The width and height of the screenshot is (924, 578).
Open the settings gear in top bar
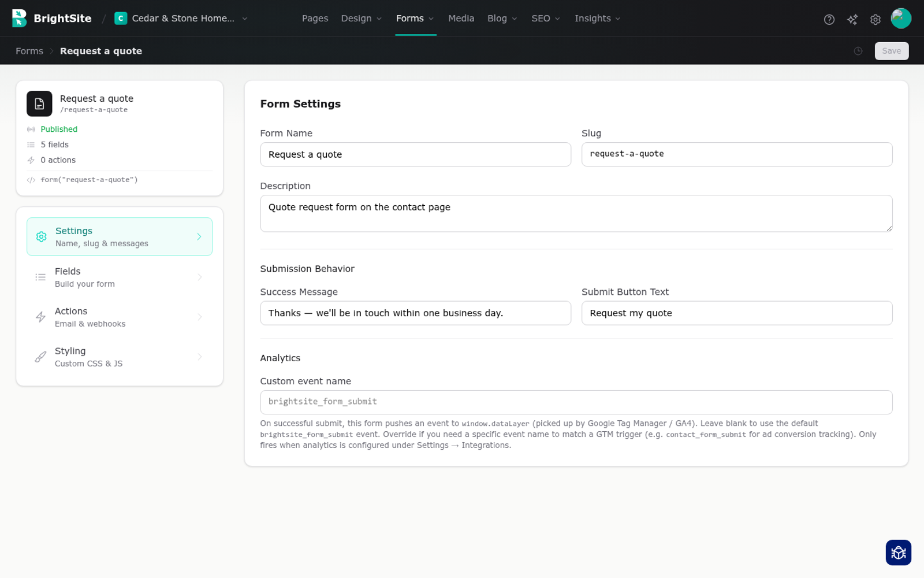pos(875,20)
